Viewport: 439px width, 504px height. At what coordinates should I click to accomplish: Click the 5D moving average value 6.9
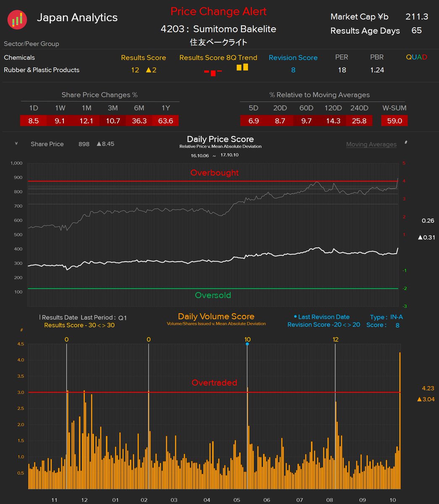point(253,121)
